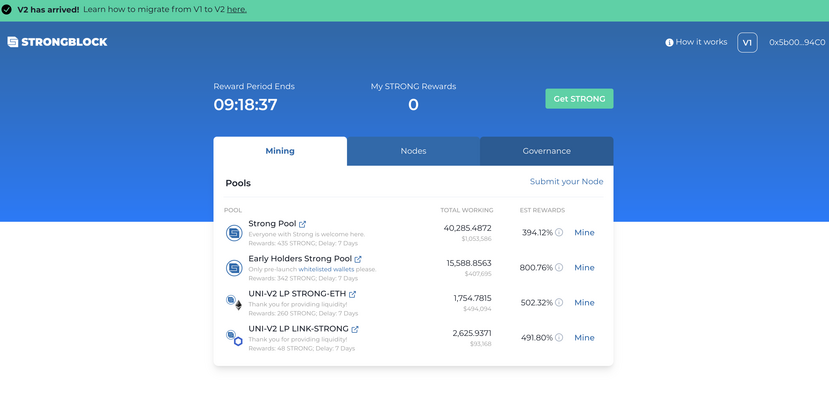Show info for the 502.32% est rewards
The width and height of the screenshot is (829, 405).
pyautogui.click(x=559, y=302)
